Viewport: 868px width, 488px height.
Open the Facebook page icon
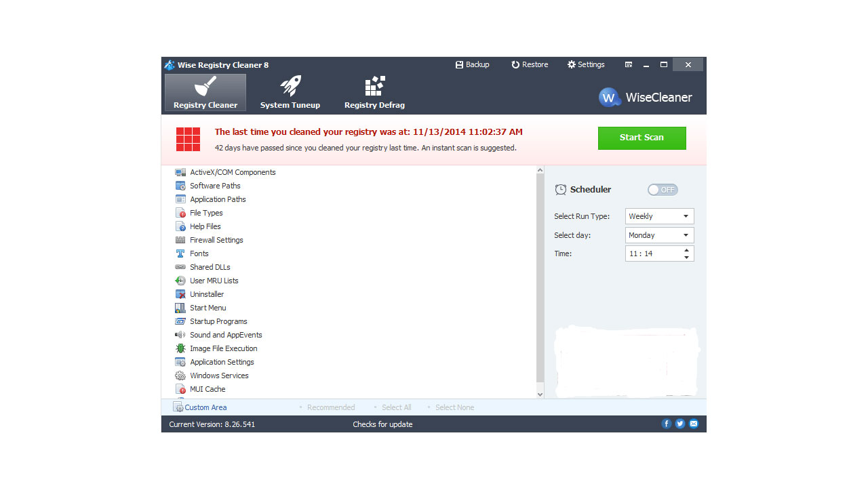pyautogui.click(x=667, y=424)
